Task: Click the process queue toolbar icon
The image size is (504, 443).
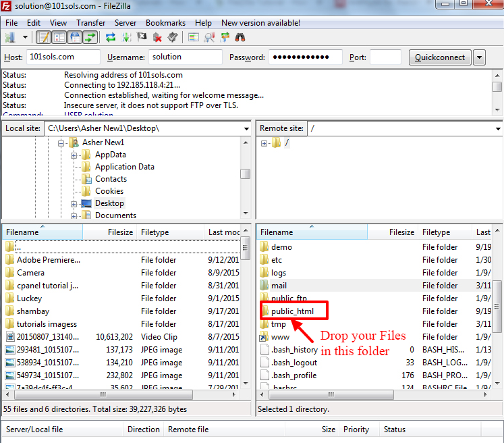Action: point(126,37)
